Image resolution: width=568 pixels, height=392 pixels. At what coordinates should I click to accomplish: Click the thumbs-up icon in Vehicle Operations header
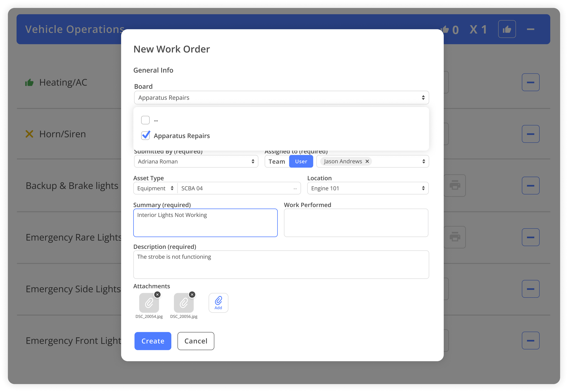pos(507,29)
